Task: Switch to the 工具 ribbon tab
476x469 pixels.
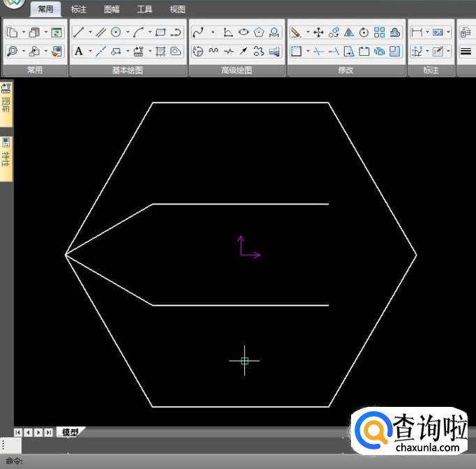Action: tap(144, 10)
